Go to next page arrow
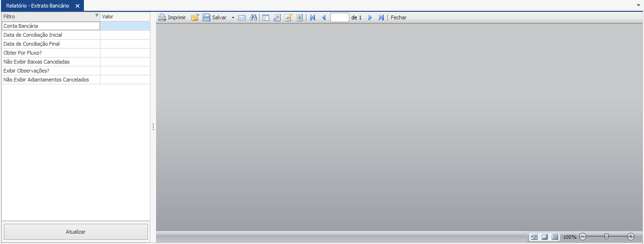Screen dimensions: 644x244 click(370, 17)
